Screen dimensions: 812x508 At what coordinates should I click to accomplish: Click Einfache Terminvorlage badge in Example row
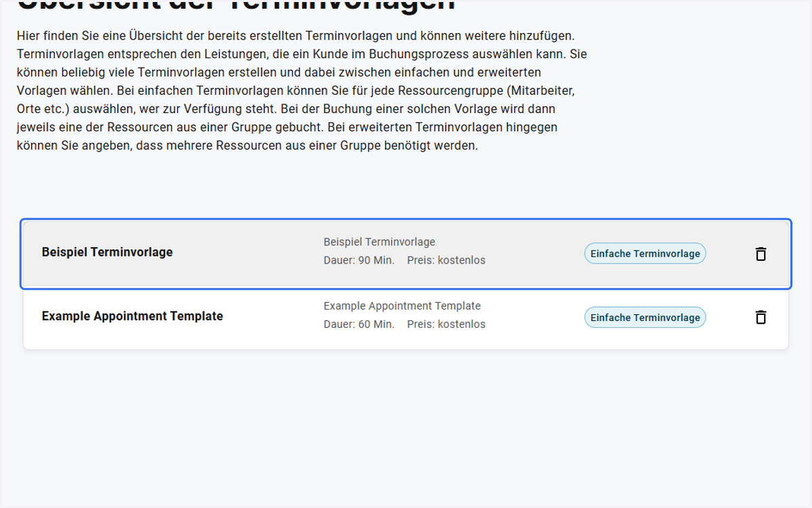point(645,317)
